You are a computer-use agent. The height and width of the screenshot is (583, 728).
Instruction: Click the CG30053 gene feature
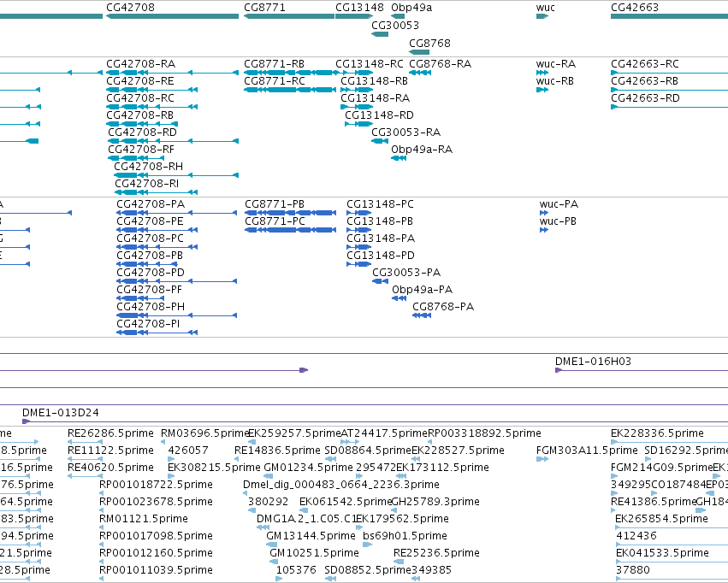380,34
